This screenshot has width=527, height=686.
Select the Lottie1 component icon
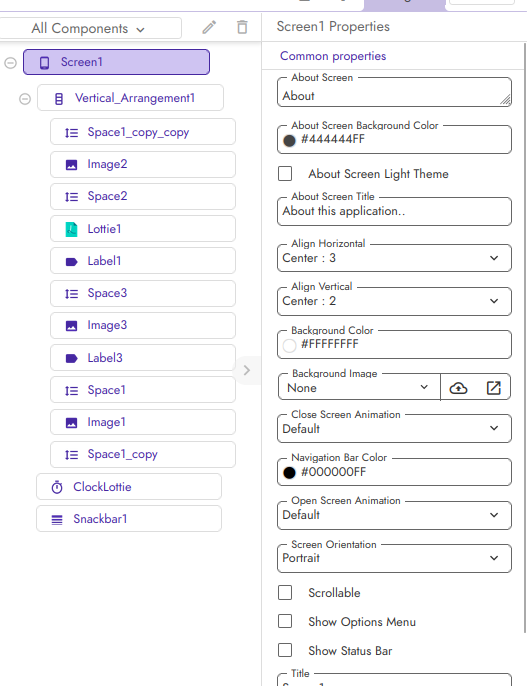(x=71, y=229)
